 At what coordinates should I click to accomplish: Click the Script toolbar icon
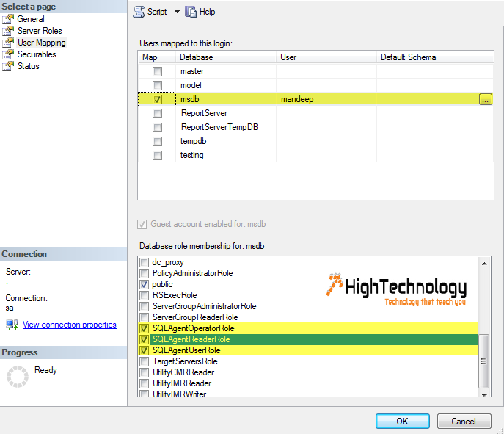[139, 12]
